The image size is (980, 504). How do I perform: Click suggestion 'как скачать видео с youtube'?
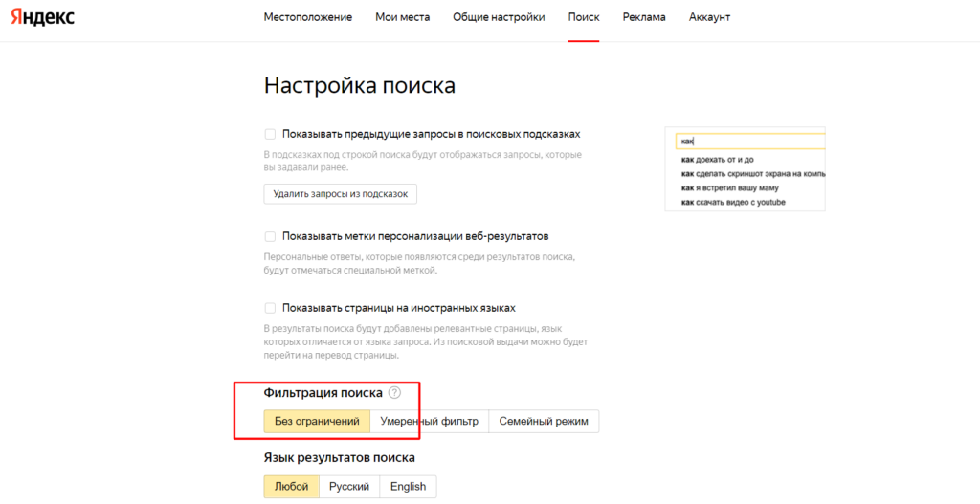(733, 203)
